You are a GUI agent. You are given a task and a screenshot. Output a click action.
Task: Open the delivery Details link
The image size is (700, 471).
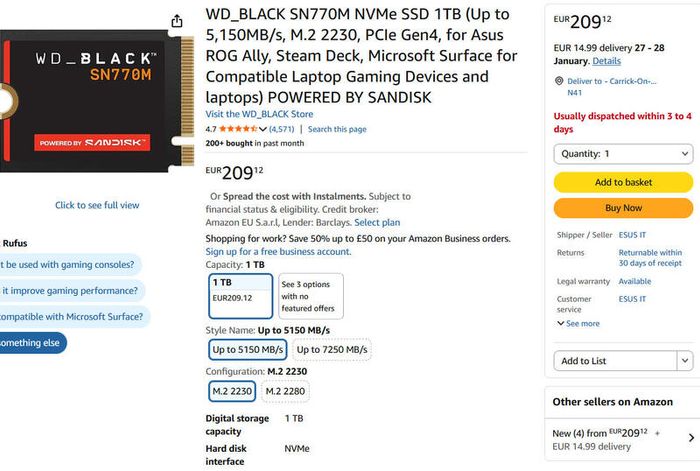[606, 61]
